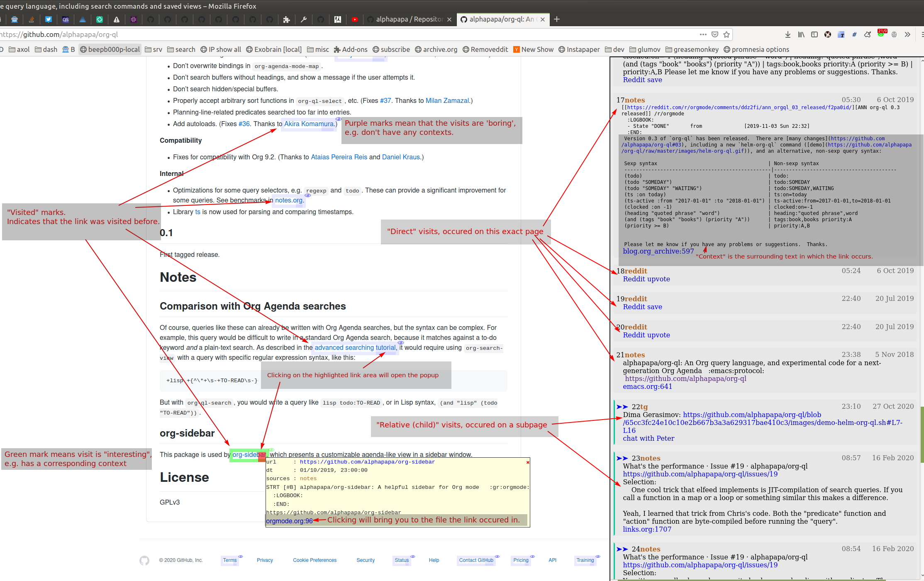This screenshot has width=924, height=581.
Task: Expand the toolbar overflow chevron
Action: pyautogui.click(x=907, y=34)
